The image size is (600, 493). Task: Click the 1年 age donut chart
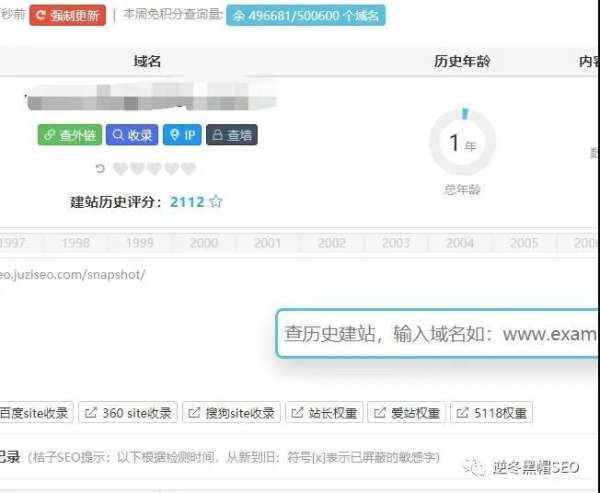[x=461, y=144]
